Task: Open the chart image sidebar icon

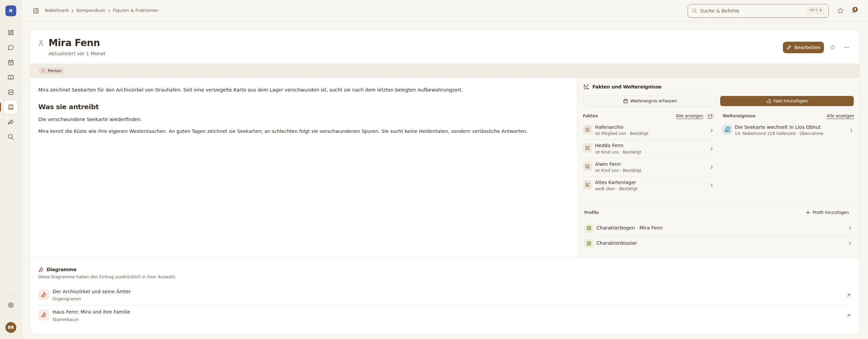Action: click(x=11, y=92)
